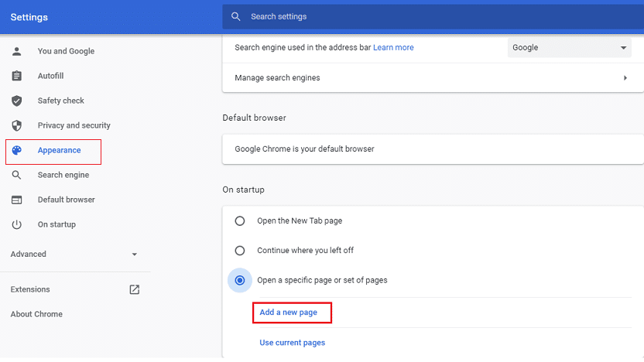Click the Default browser window icon
The image size is (644, 362).
(16, 200)
